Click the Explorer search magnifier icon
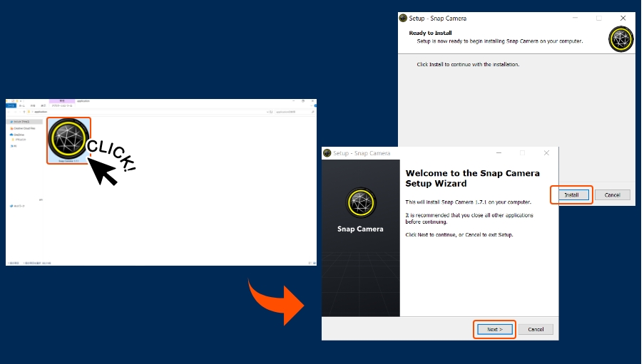The height and width of the screenshot is (364, 644). 311,112
